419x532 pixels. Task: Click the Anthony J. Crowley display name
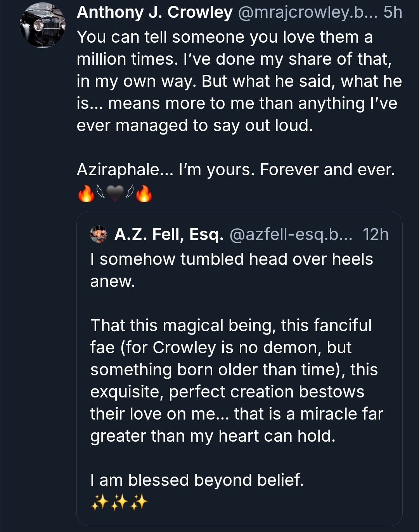point(154,12)
